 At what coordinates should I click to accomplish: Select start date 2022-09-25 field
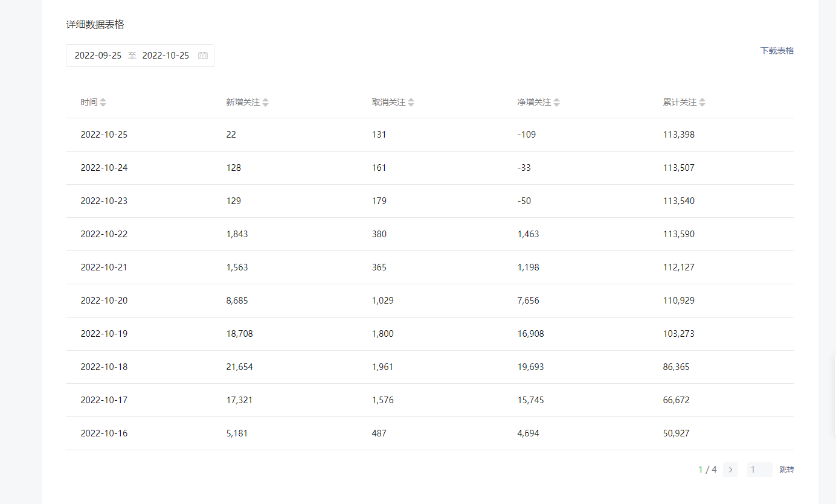pyautogui.click(x=98, y=56)
